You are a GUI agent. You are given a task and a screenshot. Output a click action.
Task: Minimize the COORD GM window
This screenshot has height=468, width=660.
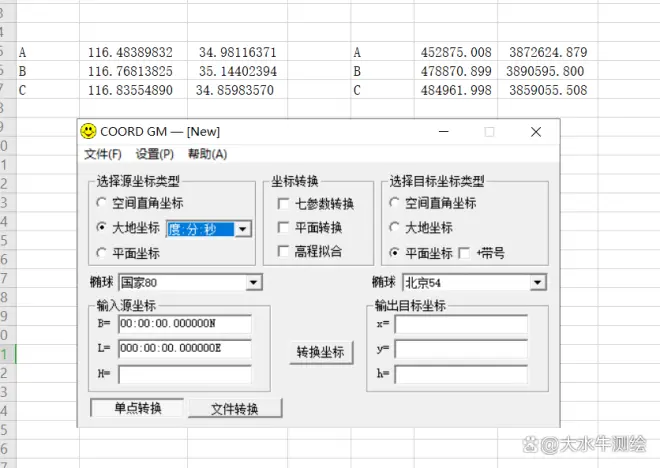point(443,131)
